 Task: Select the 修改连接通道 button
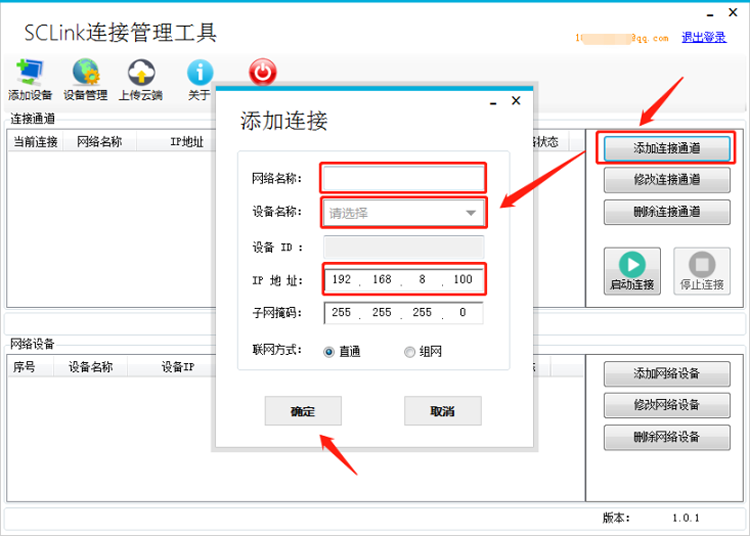click(667, 180)
